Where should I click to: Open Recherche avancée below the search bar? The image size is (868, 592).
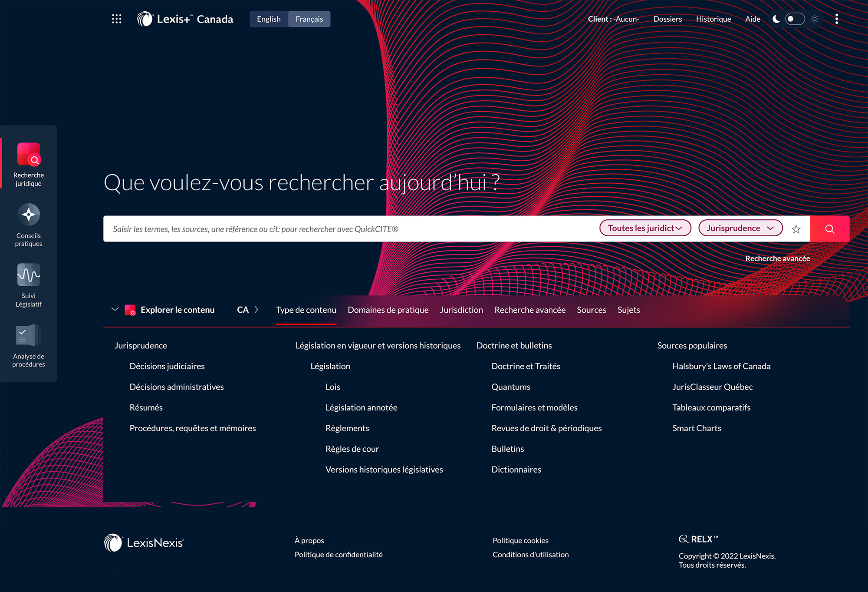click(777, 258)
